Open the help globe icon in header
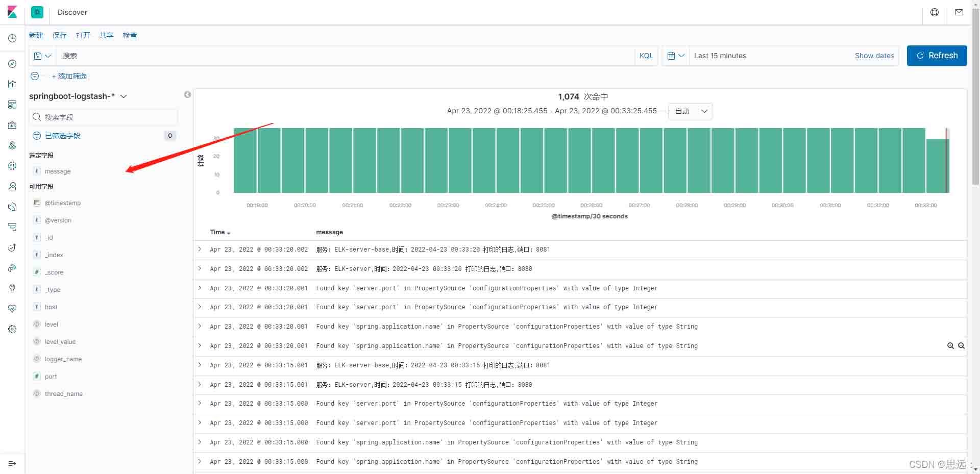Image resolution: width=980 pixels, height=474 pixels. (x=934, y=12)
